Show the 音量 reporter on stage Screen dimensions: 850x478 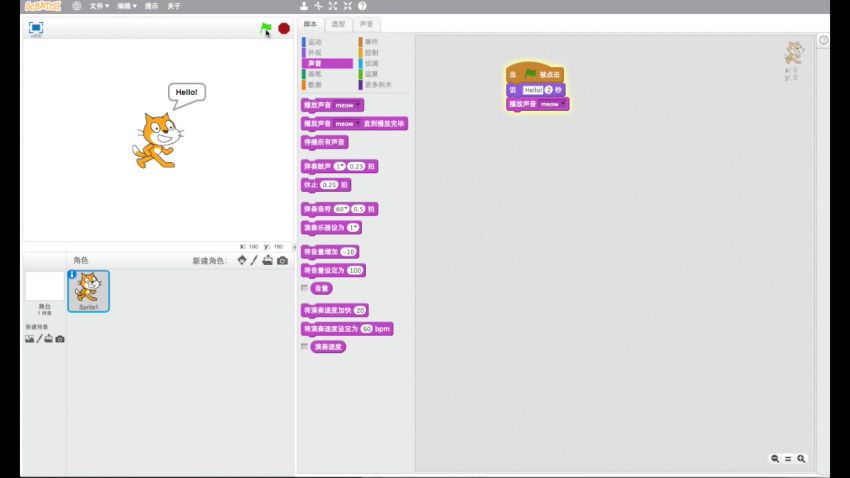pyautogui.click(x=304, y=288)
